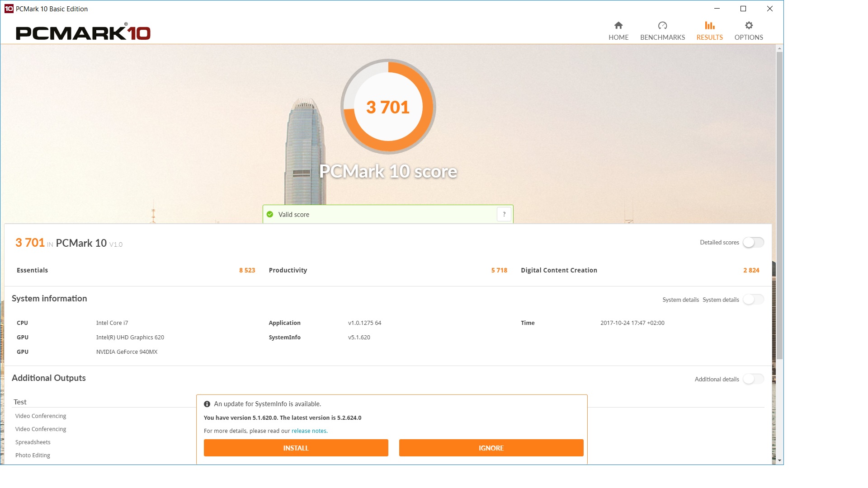Open the release notes link
Image resolution: width=868 pixels, height=488 pixels.
coord(309,431)
